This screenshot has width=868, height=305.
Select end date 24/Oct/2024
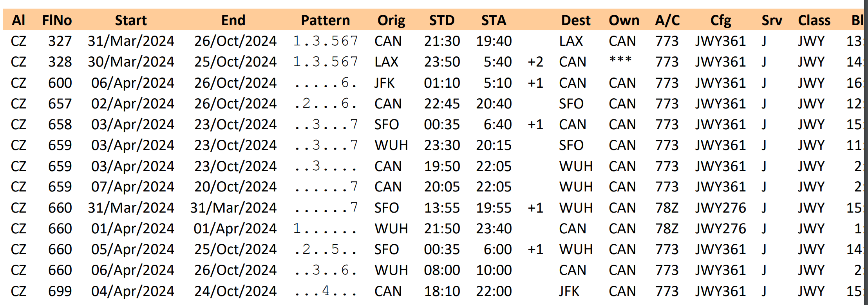coord(235,291)
